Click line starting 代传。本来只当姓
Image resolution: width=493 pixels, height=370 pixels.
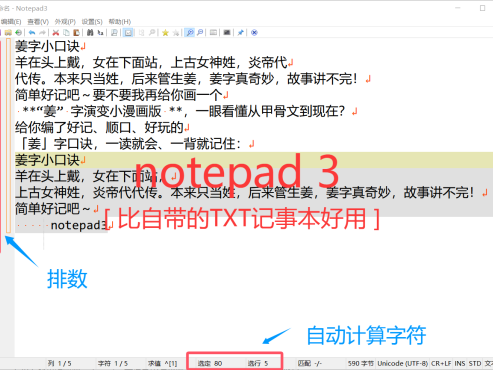(186, 79)
